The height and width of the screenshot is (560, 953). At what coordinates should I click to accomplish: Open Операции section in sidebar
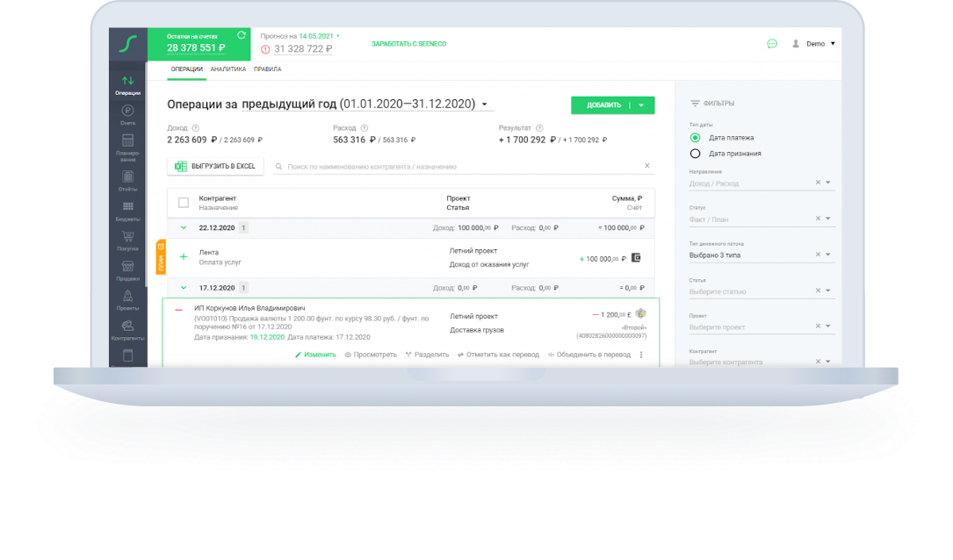(127, 85)
